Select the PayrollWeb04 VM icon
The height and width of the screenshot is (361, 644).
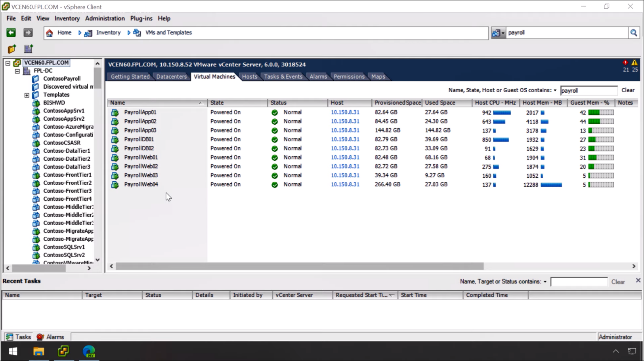115,184
